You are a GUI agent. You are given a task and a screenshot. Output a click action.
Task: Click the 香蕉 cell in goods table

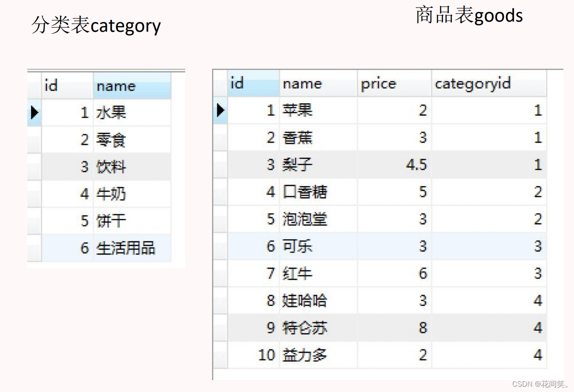pos(318,137)
